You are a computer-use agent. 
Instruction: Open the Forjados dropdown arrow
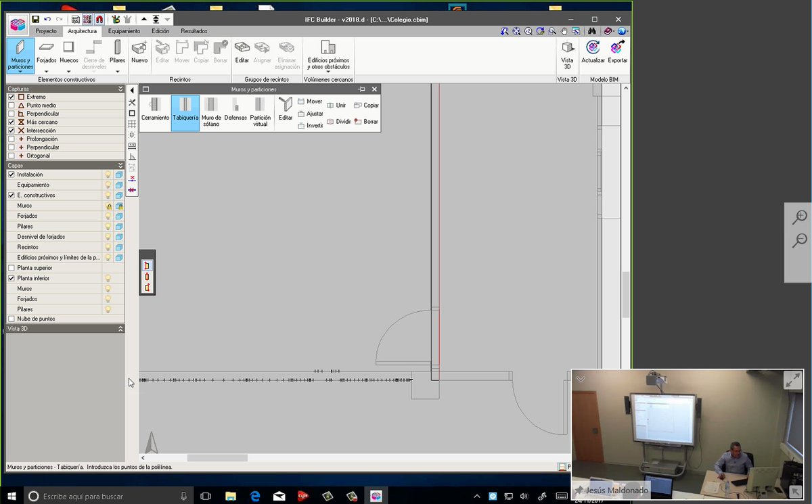pyautogui.click(x=47, y=70)
